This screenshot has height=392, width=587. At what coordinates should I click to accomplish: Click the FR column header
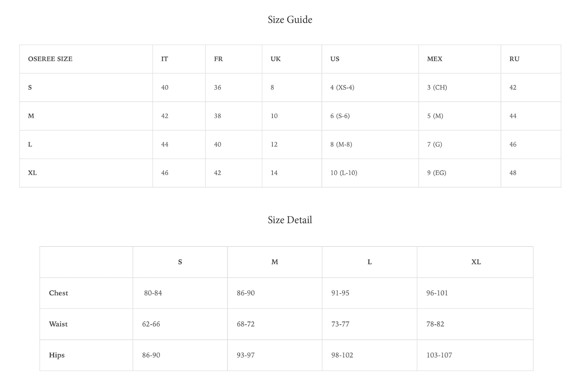click(218, 59)
